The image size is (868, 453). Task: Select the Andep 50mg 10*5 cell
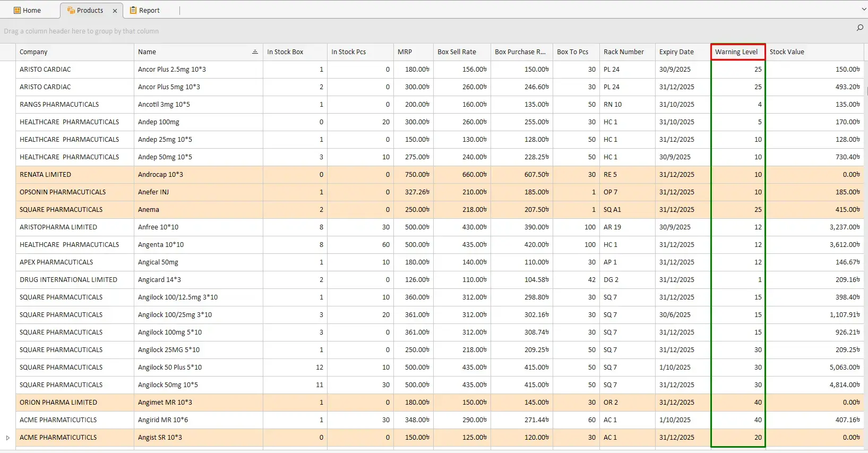tap(199, 157)
